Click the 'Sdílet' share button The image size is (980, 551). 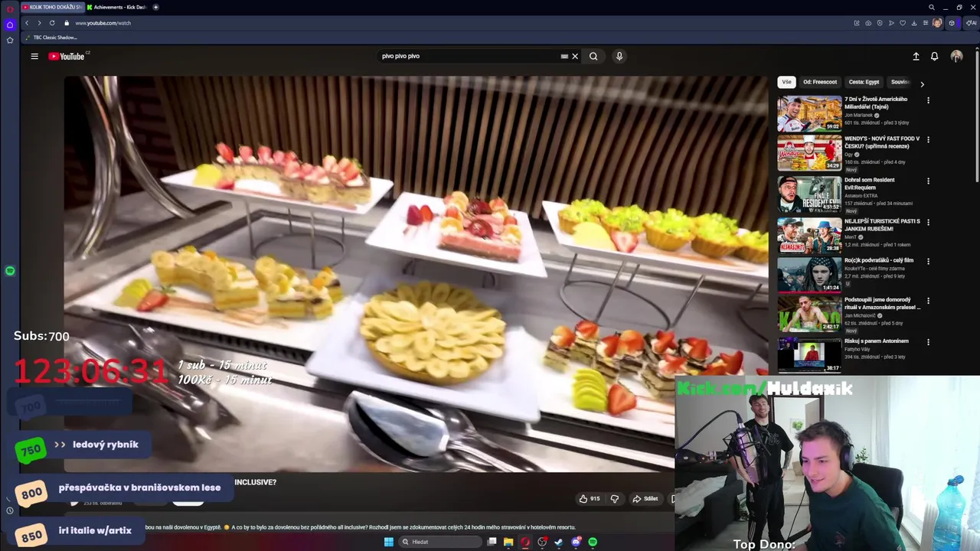click(645, 499)
